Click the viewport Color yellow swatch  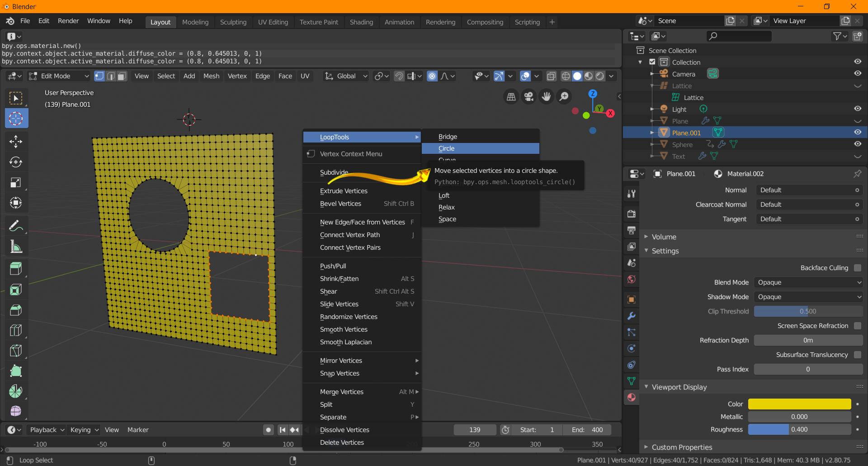coord(799,404)
